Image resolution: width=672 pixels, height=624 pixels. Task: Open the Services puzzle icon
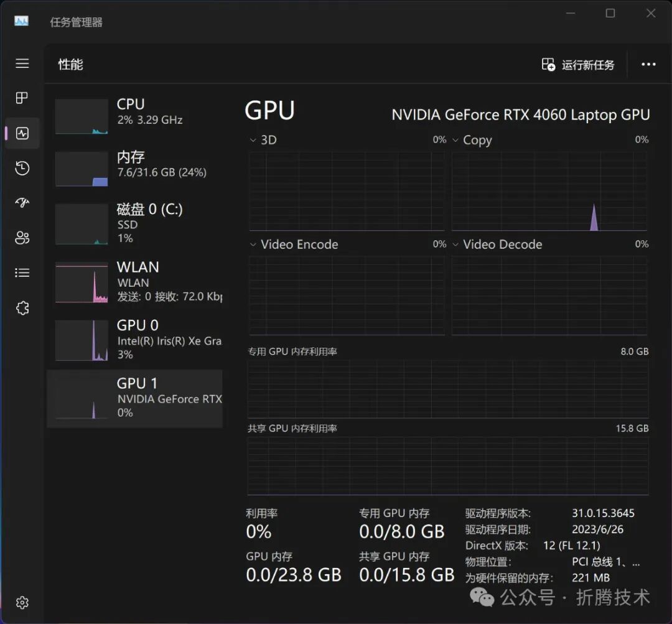pos(22,308)
